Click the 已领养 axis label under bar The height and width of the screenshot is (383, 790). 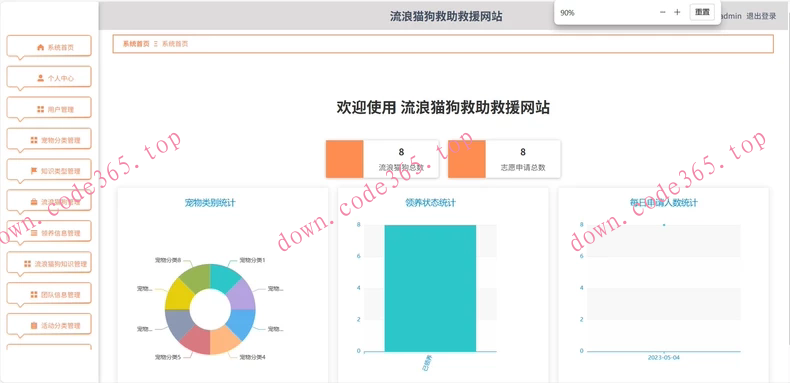[x=427, y=364]
